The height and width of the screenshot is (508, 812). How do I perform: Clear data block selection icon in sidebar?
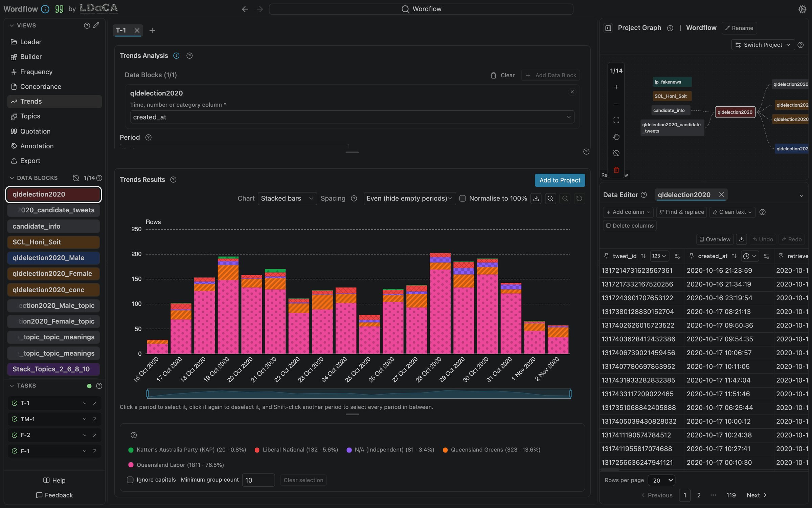pyautogui.click(x=76, y=178)
